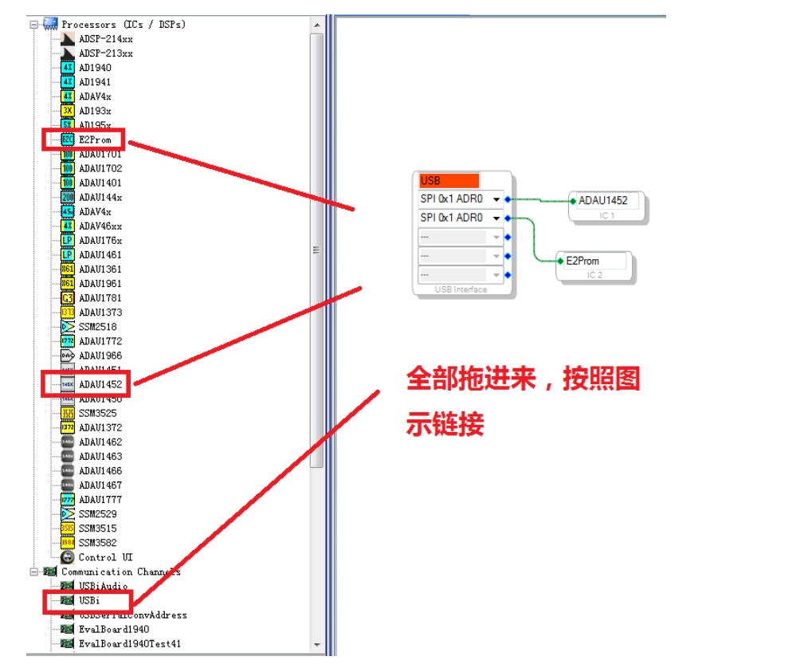
Task: Click the fourth blue USB output pin
Action: tap(508, 256)
